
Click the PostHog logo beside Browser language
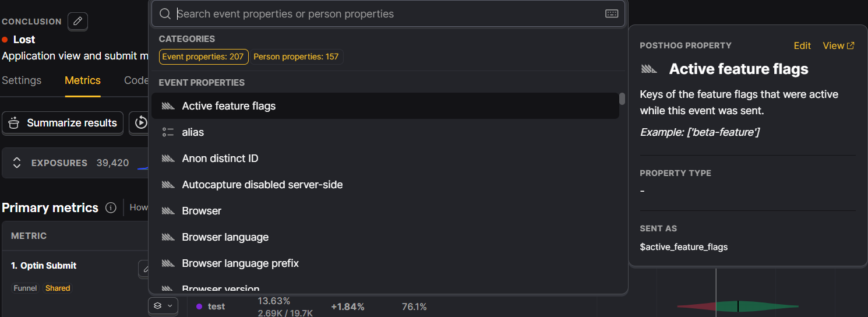point(168,237)
